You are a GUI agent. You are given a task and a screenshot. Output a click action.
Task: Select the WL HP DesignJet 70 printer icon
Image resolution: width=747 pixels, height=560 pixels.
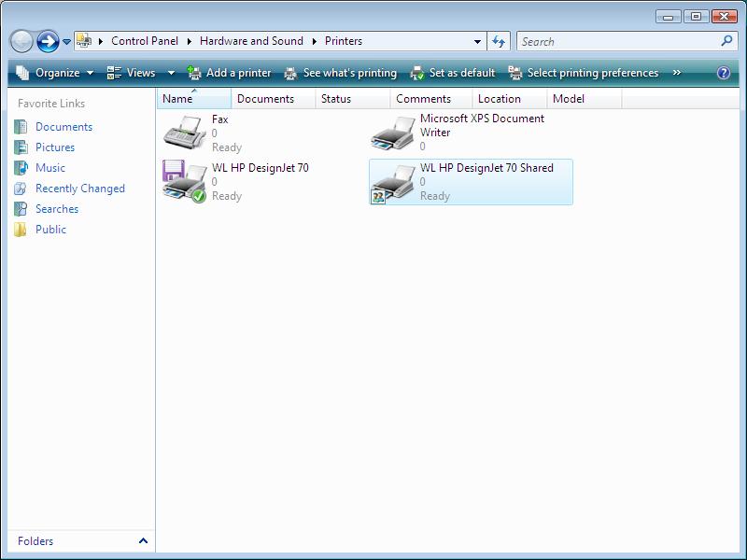click(x=184, y=181)
